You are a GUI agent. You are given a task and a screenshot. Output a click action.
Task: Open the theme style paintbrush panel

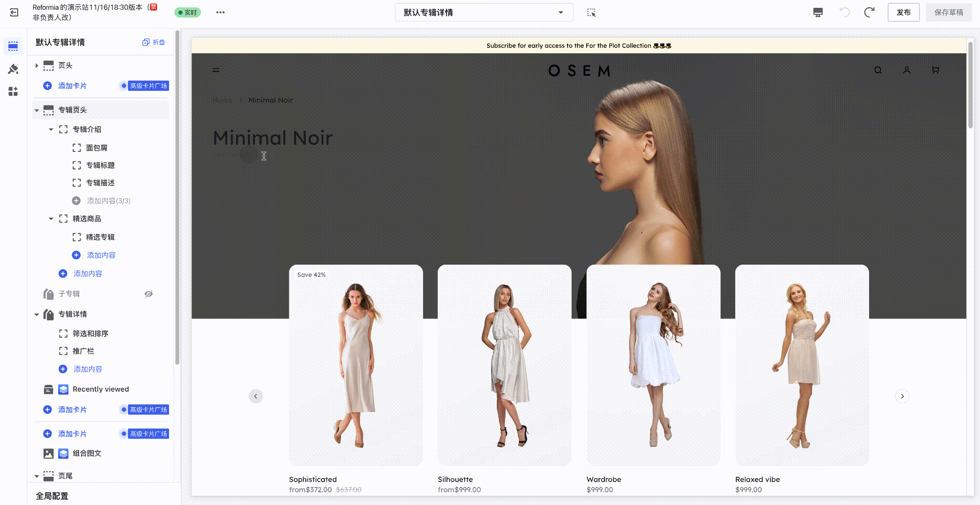tap(13, 69)
